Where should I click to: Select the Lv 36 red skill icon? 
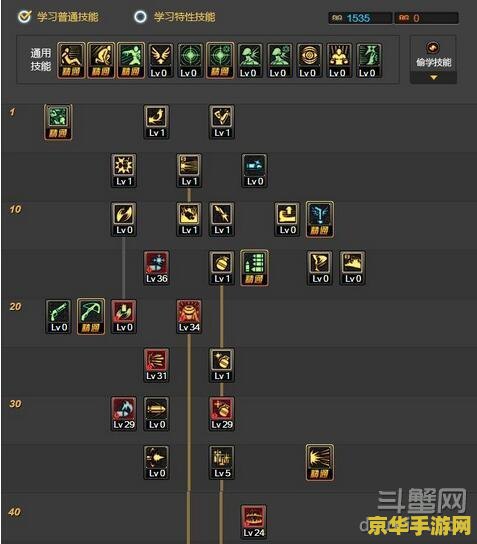click(x=156, y=268)
